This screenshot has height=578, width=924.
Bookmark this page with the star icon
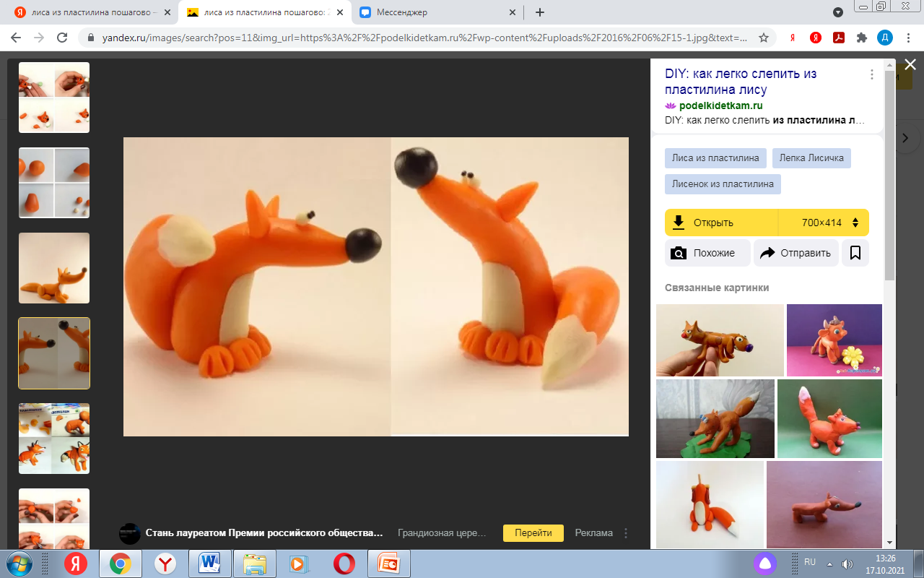(764, 38)
